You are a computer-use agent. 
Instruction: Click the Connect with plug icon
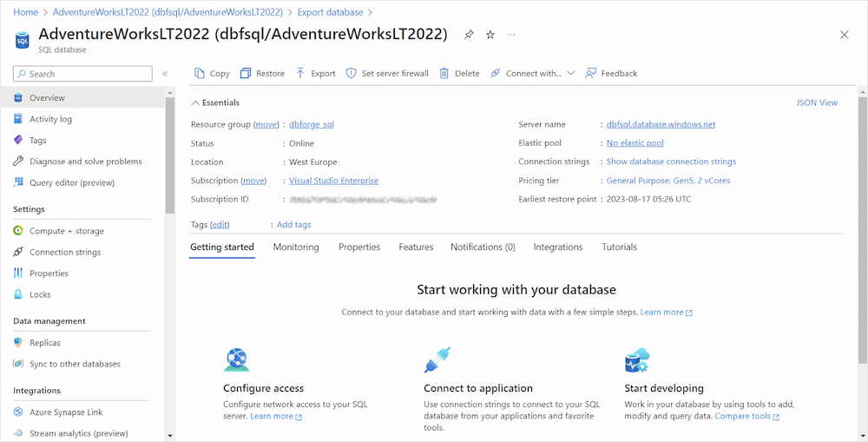(495, 73)
